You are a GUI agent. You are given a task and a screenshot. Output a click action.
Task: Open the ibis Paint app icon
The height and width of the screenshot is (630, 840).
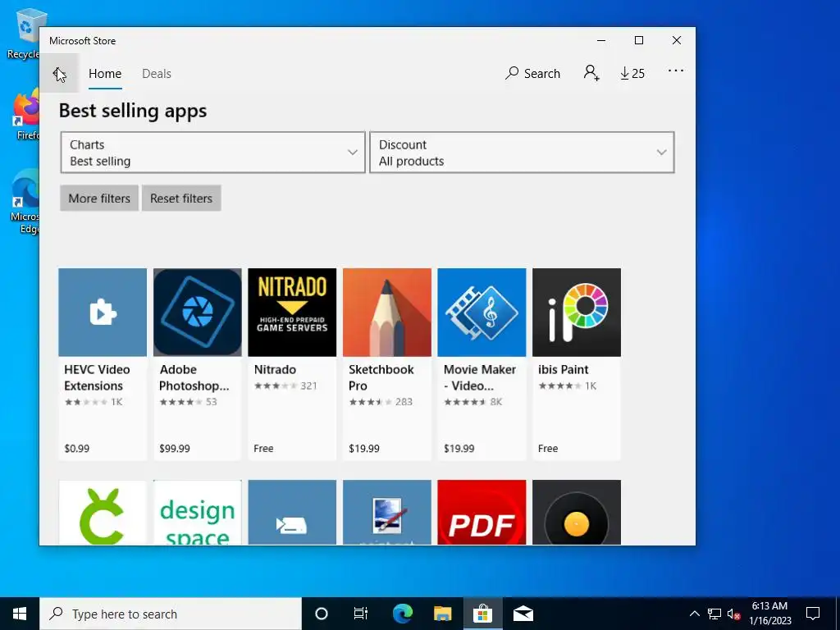point(577,313)
